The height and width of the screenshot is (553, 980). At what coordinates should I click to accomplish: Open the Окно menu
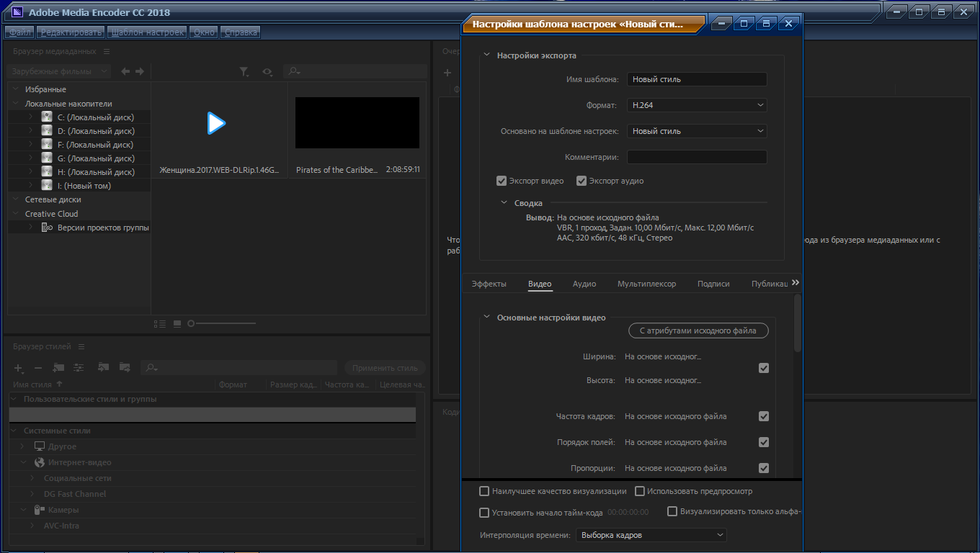coord(204,32)
